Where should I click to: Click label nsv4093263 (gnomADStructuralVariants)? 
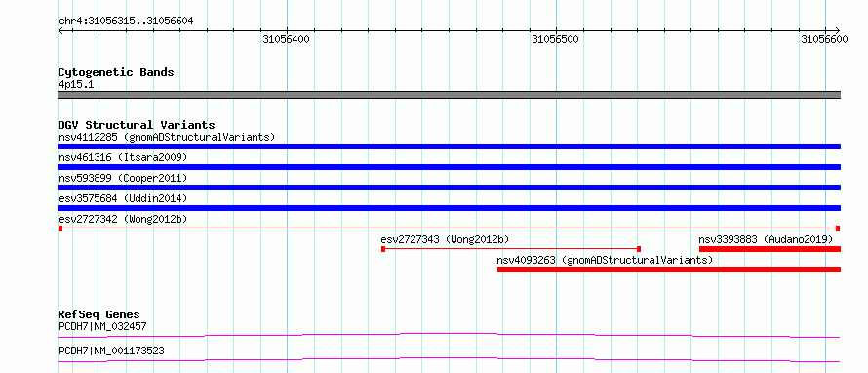coord(605,260)
